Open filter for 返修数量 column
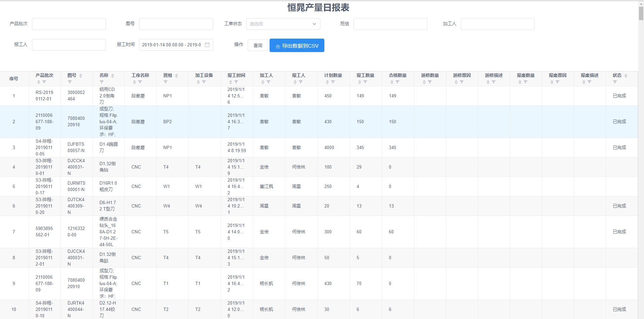644x319 pixels. pyautogui.click(x=430, y=82)
